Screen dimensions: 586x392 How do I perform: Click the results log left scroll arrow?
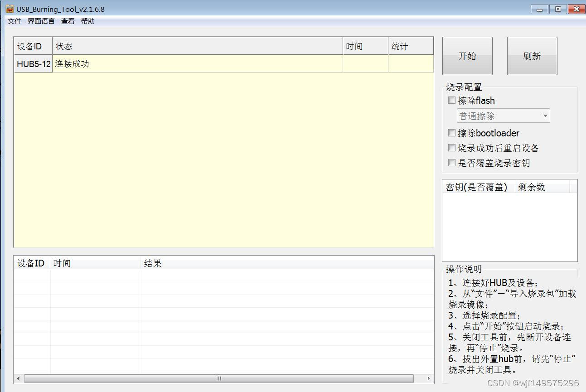point(19,378)
